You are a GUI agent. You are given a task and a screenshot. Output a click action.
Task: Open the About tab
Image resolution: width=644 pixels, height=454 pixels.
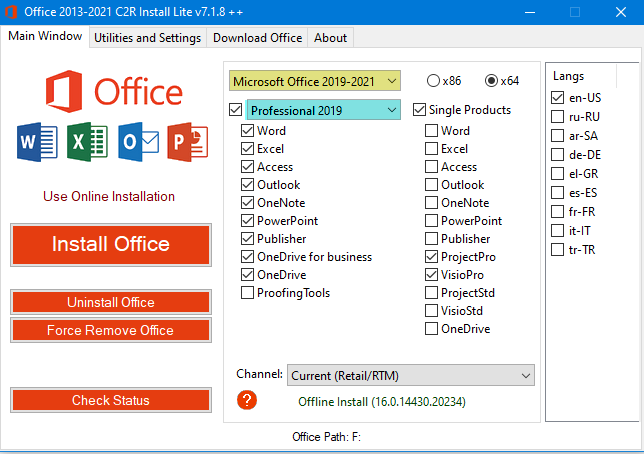(x=331, y=38)
